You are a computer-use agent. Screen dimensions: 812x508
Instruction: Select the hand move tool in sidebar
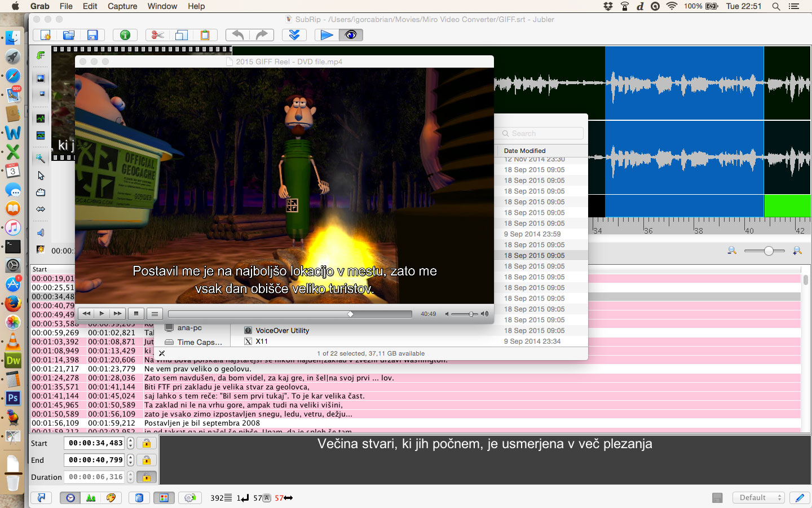tap(41, 192)
